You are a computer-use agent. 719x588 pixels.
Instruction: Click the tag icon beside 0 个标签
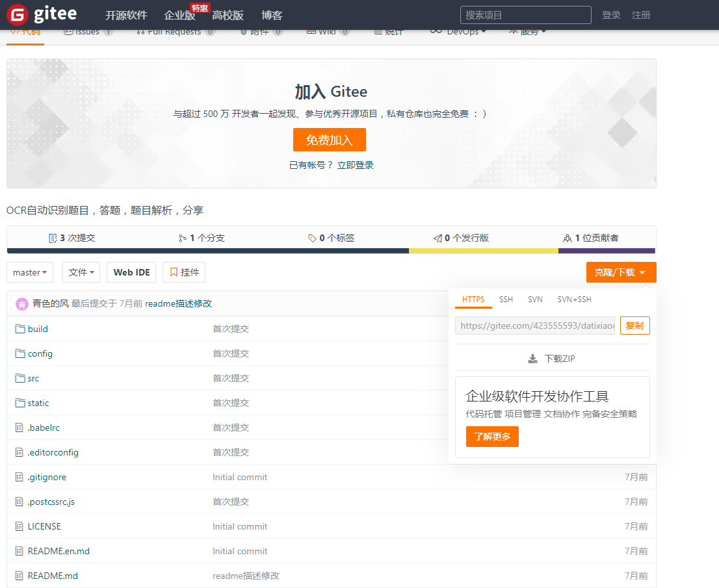click(311, 238)
